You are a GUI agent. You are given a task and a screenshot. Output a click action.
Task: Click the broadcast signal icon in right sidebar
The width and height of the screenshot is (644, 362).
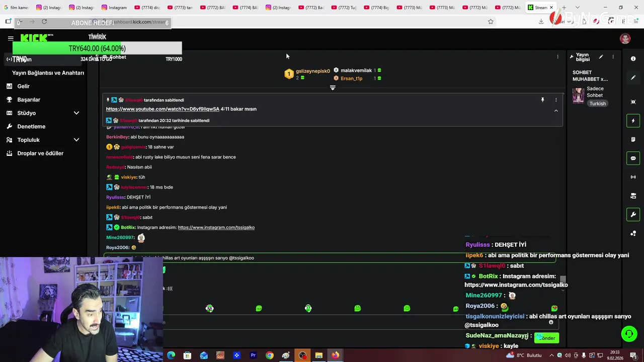pos(633,177)
